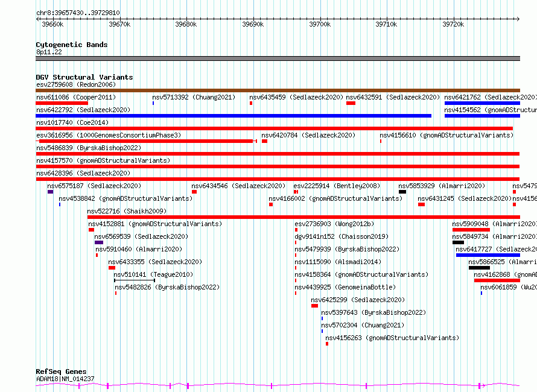
Task: Click nsv5909048 (Almarri2020) label
Action: (495, 224)
